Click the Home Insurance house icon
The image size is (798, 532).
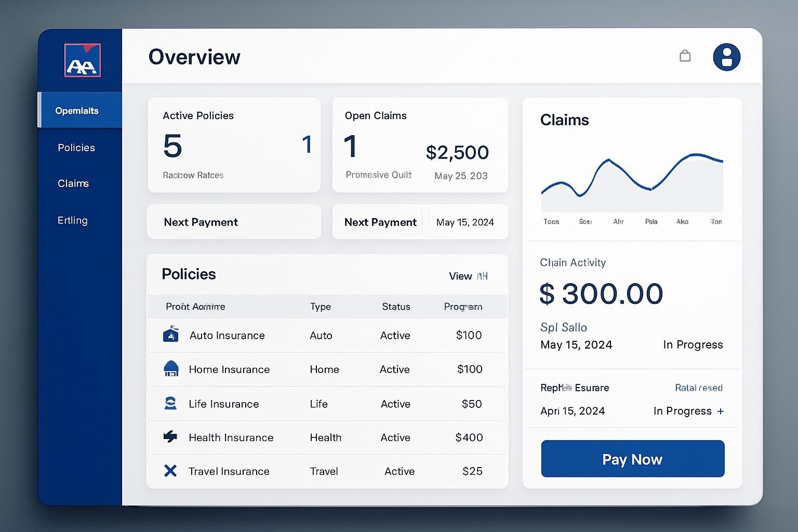(171, 369)
